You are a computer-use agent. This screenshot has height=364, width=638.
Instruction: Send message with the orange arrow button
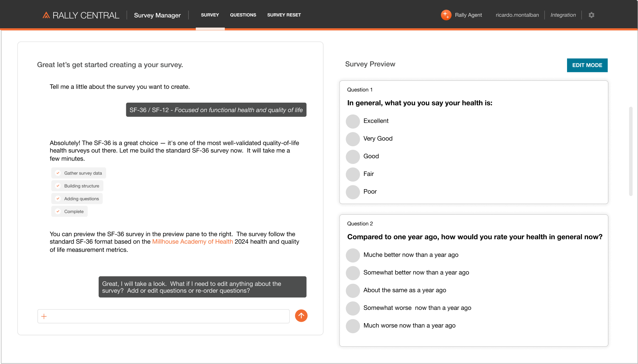[x=301, y=316]
